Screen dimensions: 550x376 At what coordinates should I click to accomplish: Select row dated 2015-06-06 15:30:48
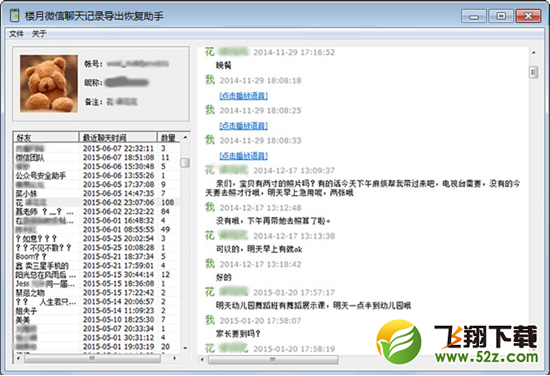(97, 166)
